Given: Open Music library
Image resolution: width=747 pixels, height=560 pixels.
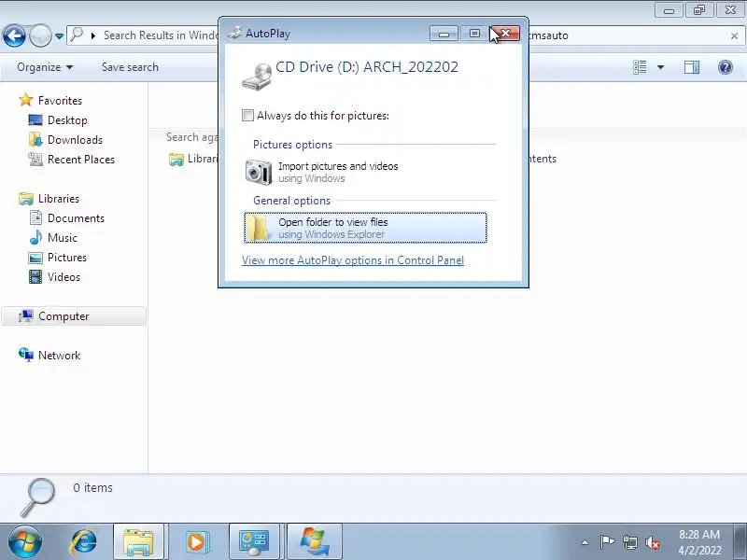Looking at the screenshot, I should pyautogui.click(x=63, y=238).
